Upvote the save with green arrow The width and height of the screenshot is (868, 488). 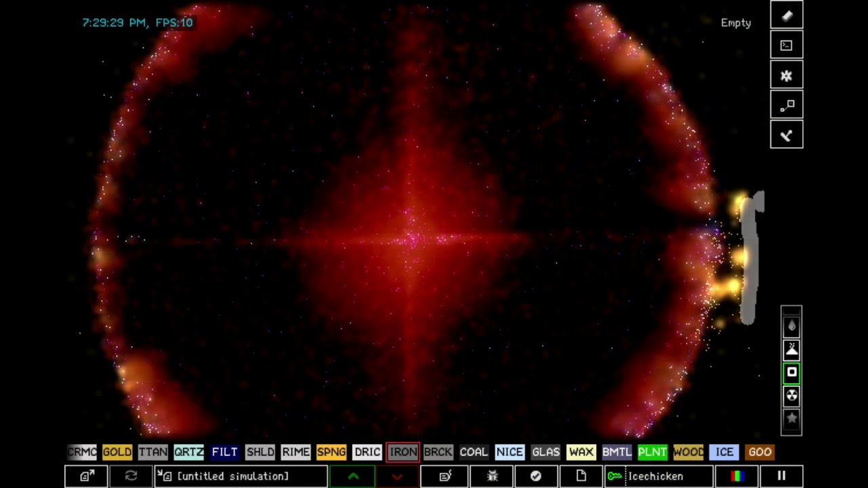click(353, 476)
